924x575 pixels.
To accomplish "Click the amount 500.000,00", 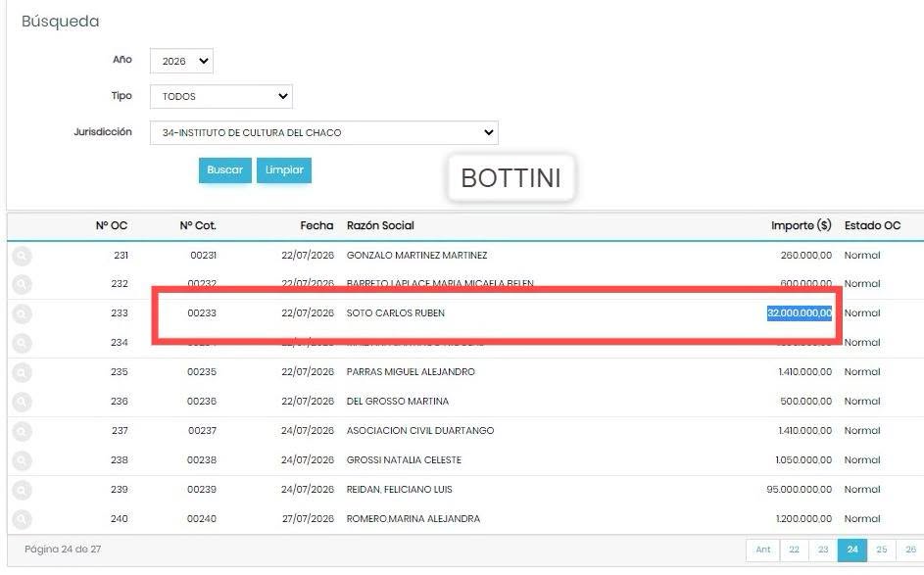I will coord(806,402).
